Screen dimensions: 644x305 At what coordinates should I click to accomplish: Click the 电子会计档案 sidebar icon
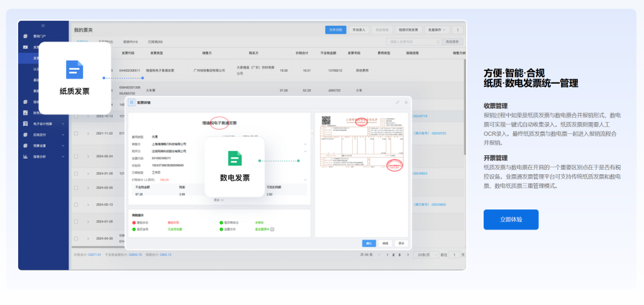(x=25, y=124)
